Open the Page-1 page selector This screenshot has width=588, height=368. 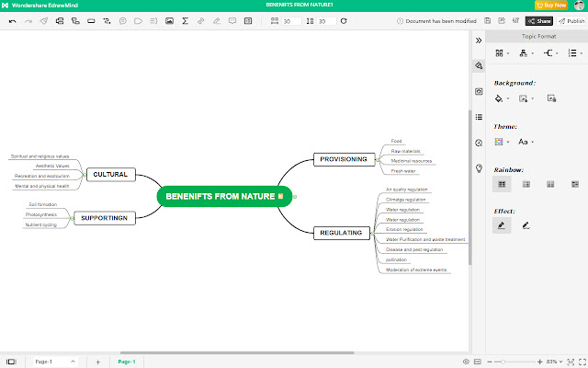53,362
